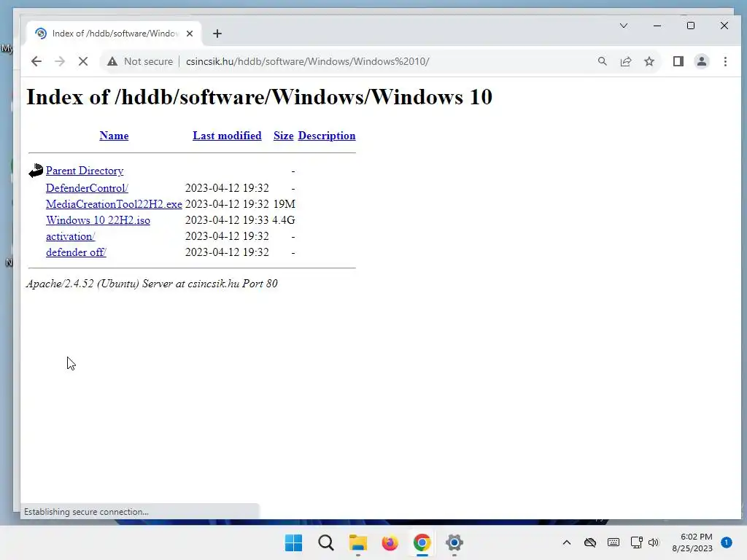Open the activation folder
Viewport: 747px width, 560px height.
tap(71, 236)
